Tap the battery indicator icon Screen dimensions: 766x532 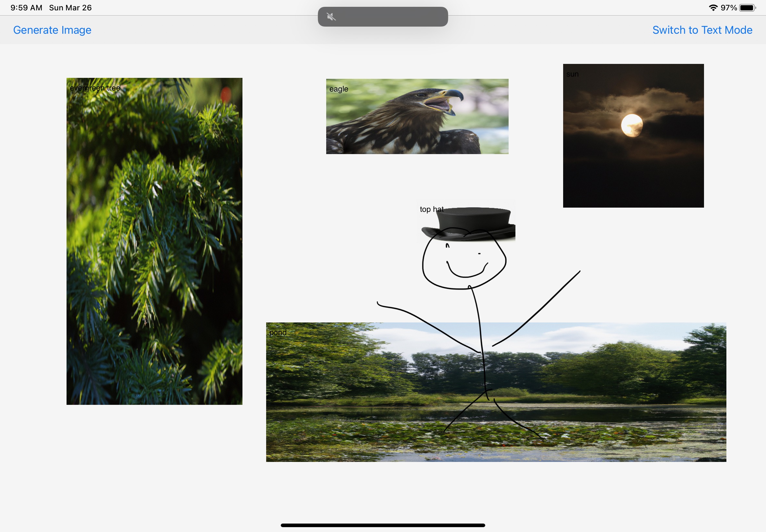[747, 8]
